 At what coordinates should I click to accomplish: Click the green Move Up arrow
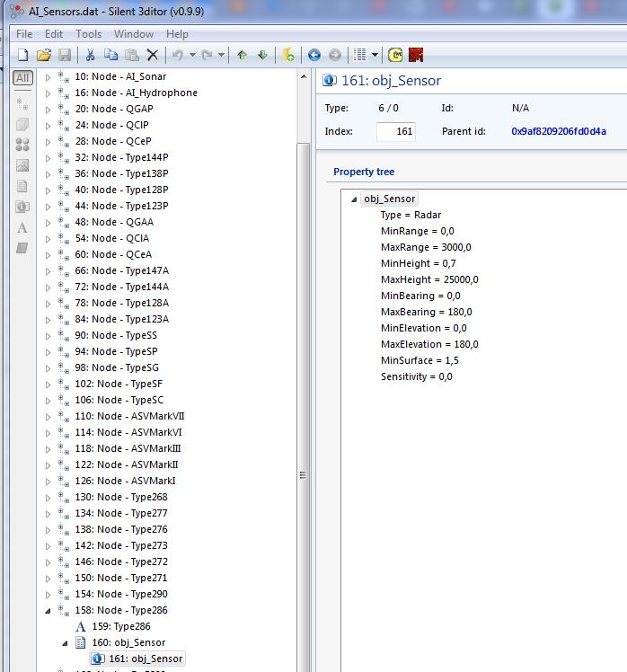tap(242, 55)
